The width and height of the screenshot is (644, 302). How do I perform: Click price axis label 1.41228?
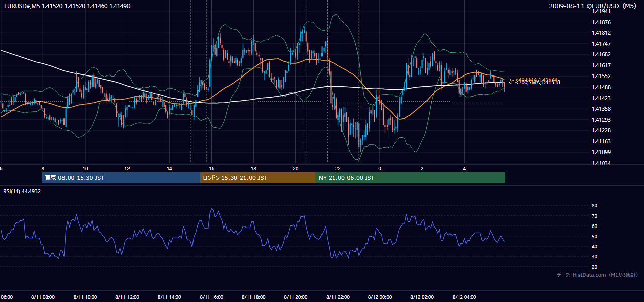(x=602, y=130)
